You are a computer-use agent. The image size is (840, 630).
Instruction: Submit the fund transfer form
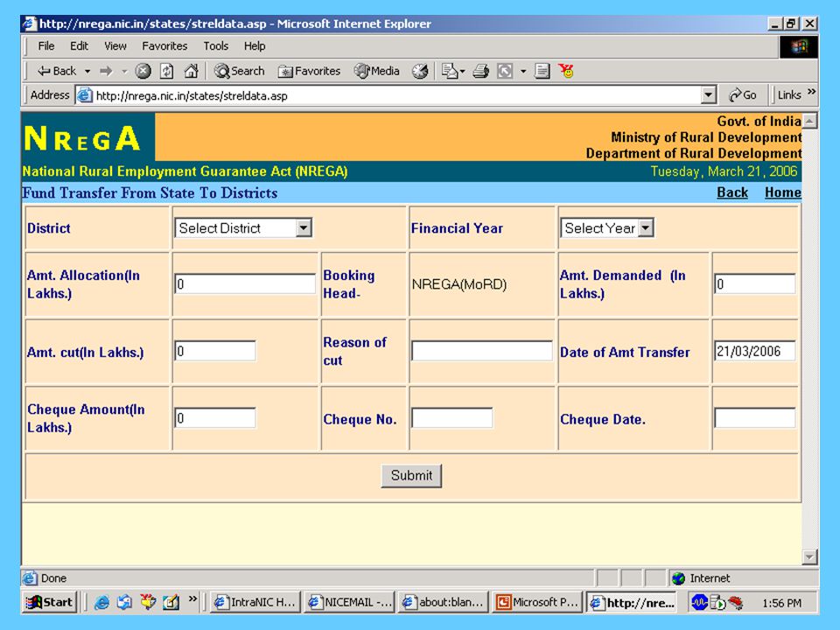pyautogui.click(x=411, y=475)
